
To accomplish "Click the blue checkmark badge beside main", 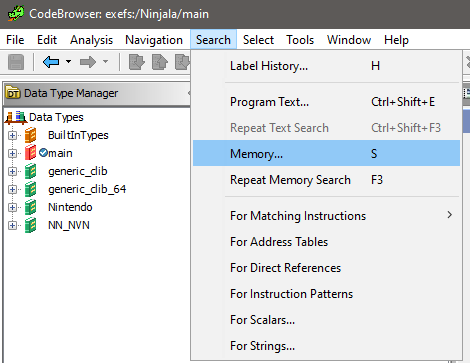I will [43, 153].
